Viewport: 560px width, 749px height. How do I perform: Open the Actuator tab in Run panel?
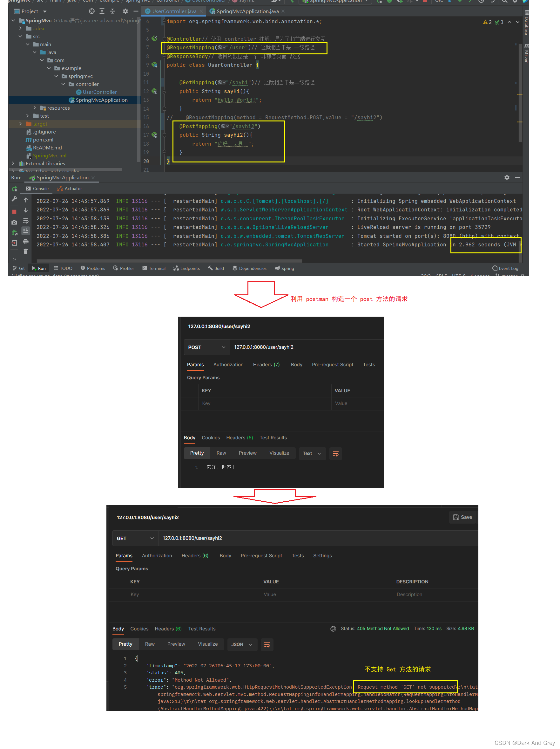(70, 189)
